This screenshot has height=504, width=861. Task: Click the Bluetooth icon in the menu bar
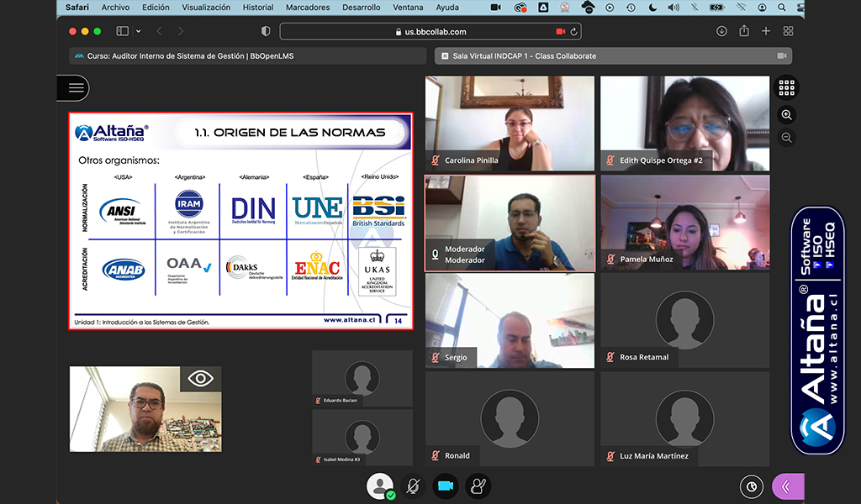click(695, 7)
